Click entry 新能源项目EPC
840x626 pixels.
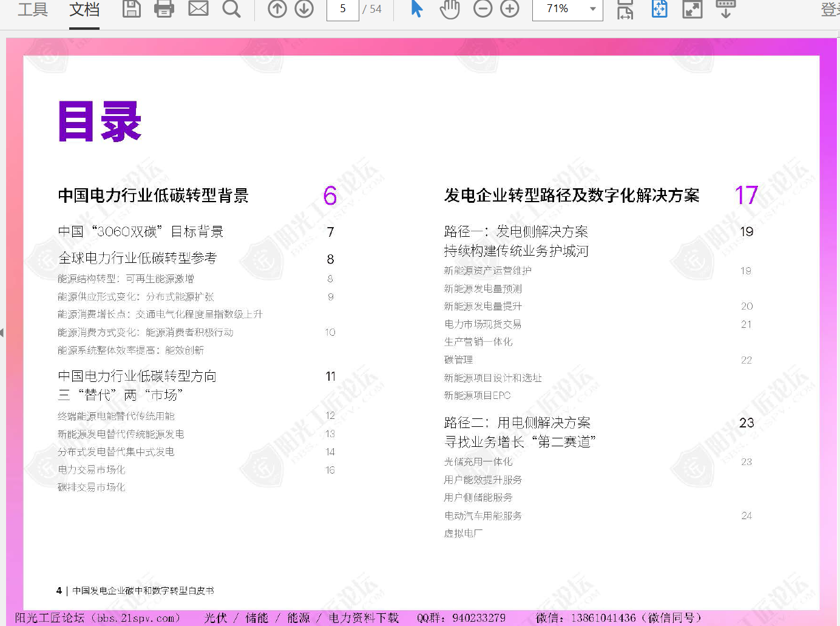click(478, 395)
